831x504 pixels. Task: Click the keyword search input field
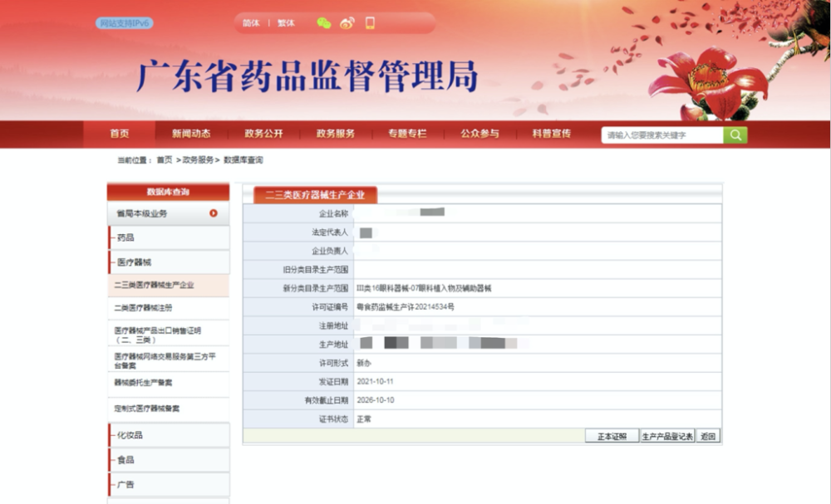pos(662,135)
